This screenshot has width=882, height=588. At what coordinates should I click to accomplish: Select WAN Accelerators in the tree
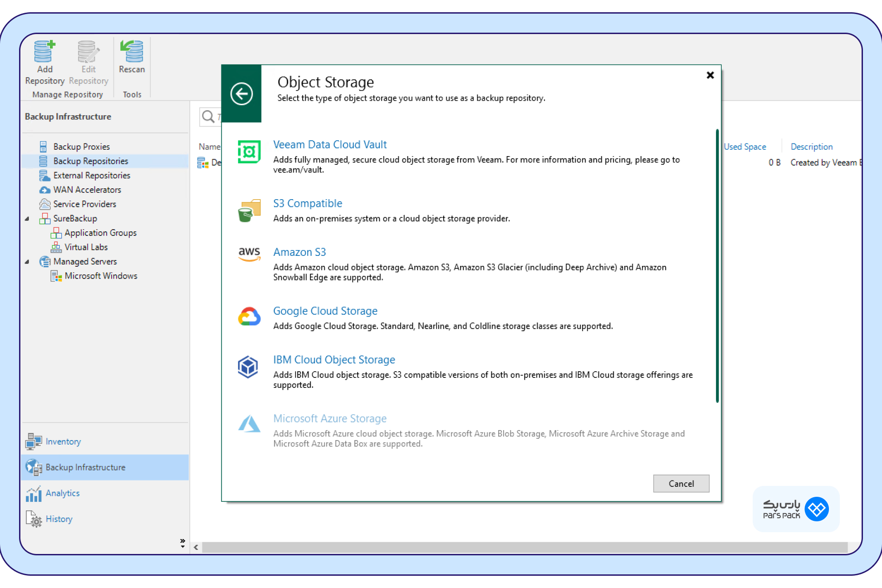click(x=87, y=190)
